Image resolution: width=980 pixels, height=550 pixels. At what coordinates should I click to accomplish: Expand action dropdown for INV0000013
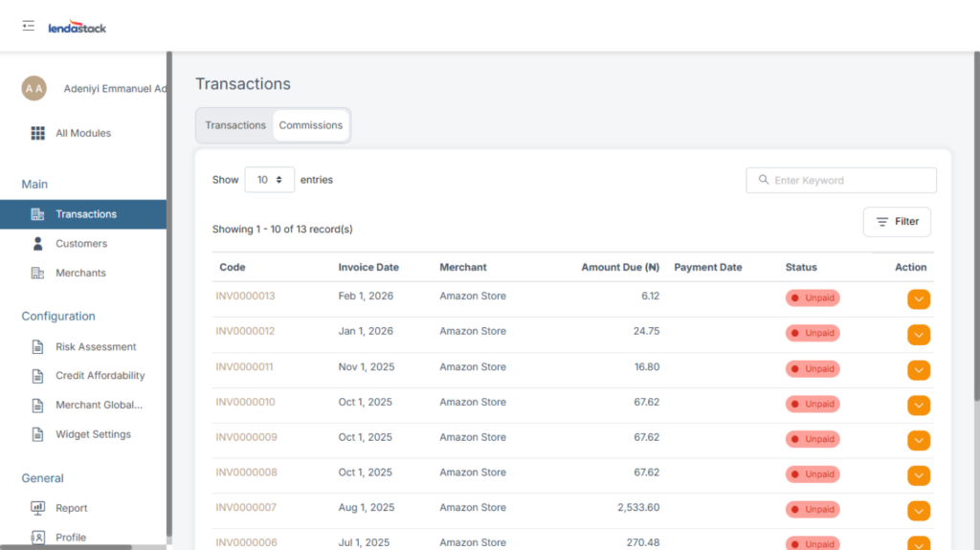(919, 299)
